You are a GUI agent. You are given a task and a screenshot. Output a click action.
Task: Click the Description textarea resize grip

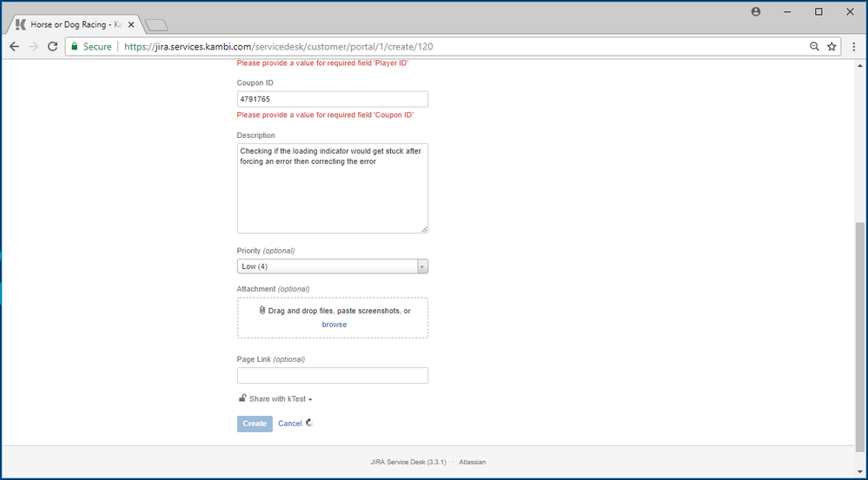coord(424,229)
